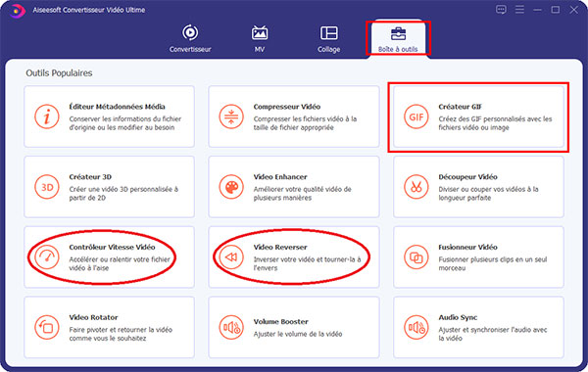Minimize the Aiseesoft window
588x372 pixels.
pyautogui.click(x=537, y=10)
